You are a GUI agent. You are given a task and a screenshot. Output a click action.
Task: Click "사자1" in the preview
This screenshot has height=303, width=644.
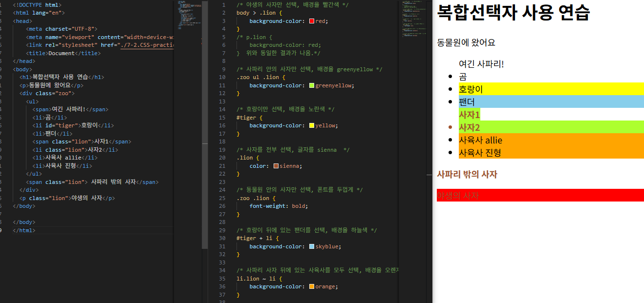(x=470, y=115)
